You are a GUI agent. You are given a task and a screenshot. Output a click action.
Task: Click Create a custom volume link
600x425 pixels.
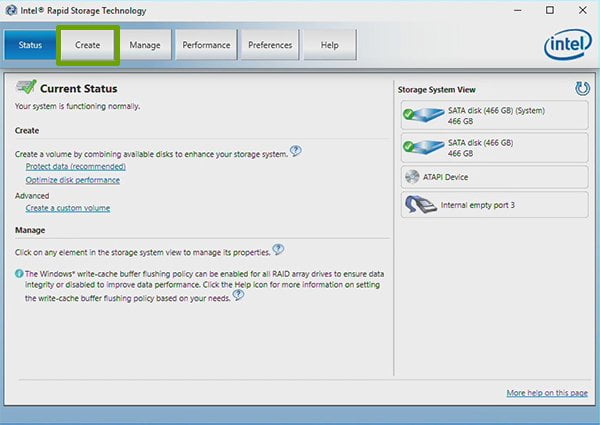68,208
